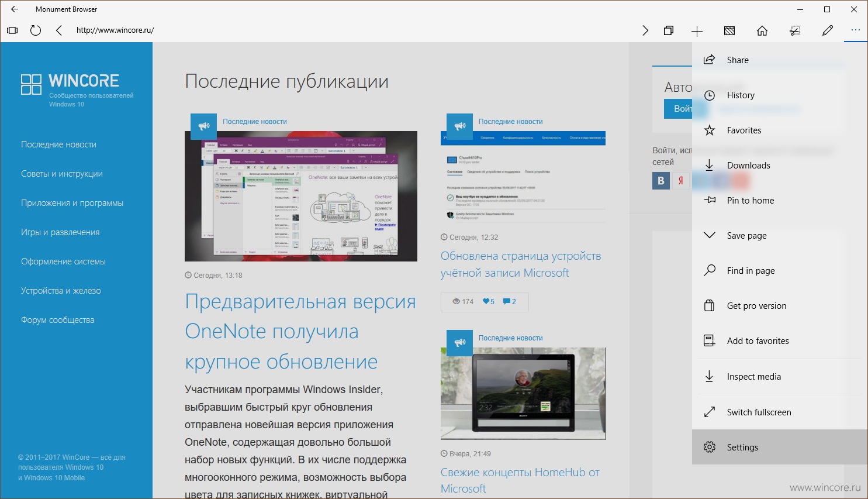Go to home page icon
This screenshot has height=499, width=868.
coord(762,30)
